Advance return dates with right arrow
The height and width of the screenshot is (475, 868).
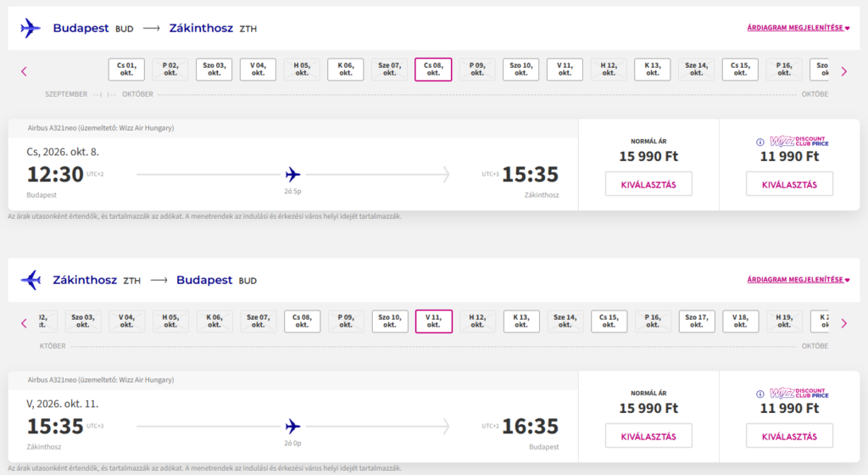click(x=843, y=323)
